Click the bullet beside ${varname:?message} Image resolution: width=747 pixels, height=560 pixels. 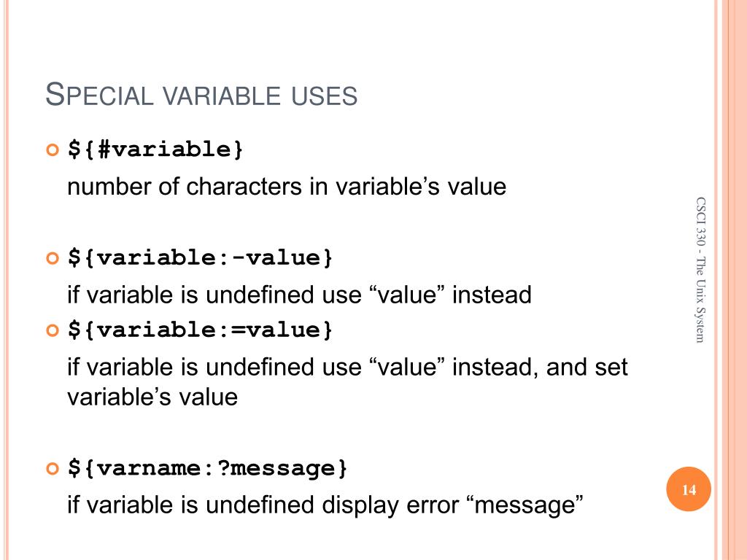point(53,469)
